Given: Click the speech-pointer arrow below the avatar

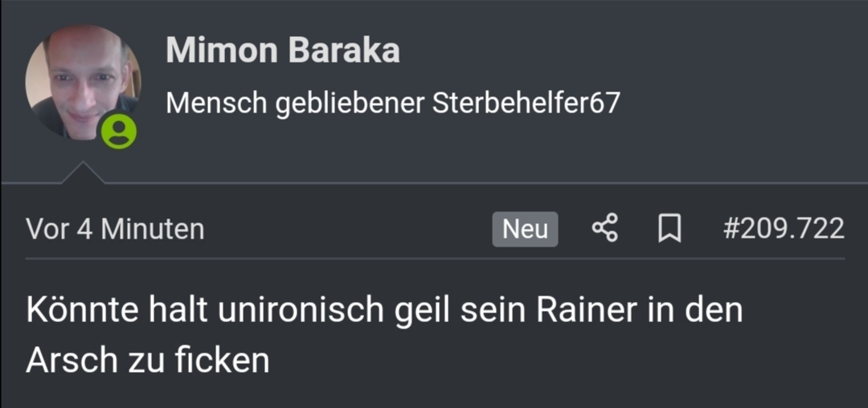Looking at the screenshot, I should 83,173.
